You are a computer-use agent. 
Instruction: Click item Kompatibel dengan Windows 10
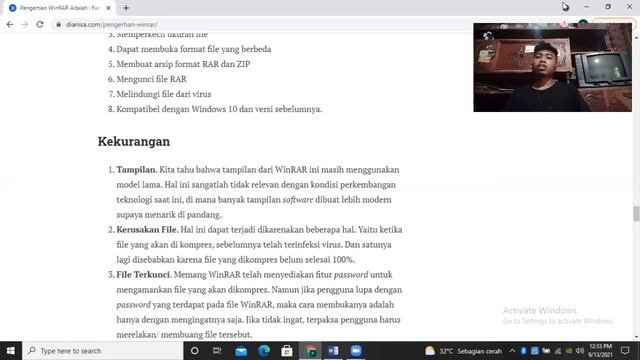click(219, 109)
